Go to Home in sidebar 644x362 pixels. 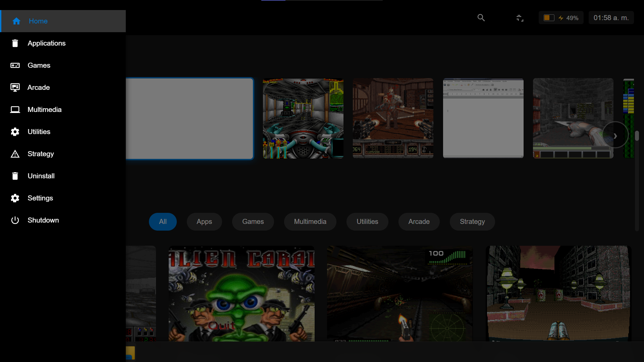(x=38, y=21)
